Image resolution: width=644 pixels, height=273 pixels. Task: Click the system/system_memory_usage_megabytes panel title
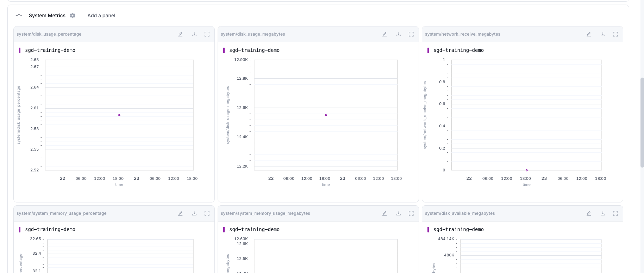(x=265, y=213)
